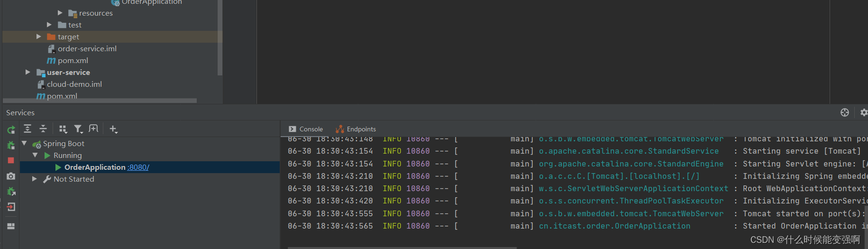Click the console horizontal scrollbar
Image resolution: width=868 pixels, height=249 pixels.
click(x=402, y=248)
